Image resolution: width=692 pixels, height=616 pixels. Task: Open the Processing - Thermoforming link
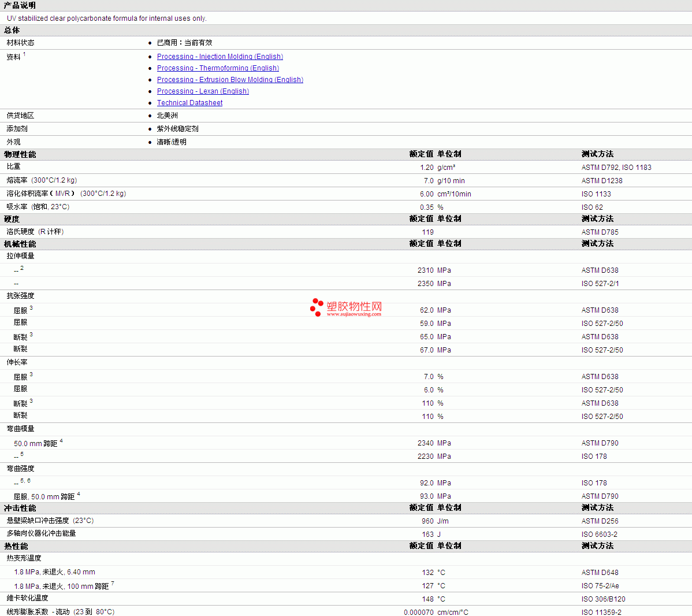coord(218,68)
